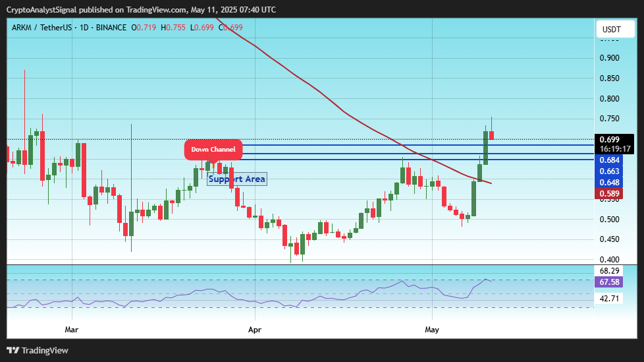Click the High value H0.755 in header
Screen dimensions: 644x362
pyautogui.click(x=173, y=28)
